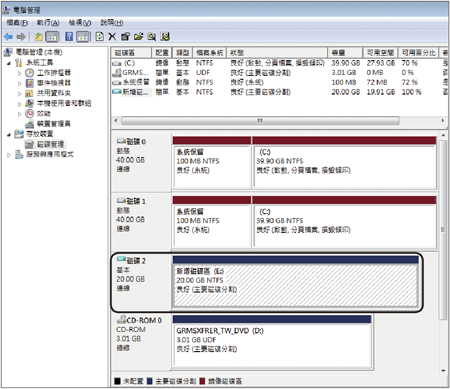This screenshot has height=389, width=450.
Task: Sort by the 配置 column header
Action: (x=162, y=52)
